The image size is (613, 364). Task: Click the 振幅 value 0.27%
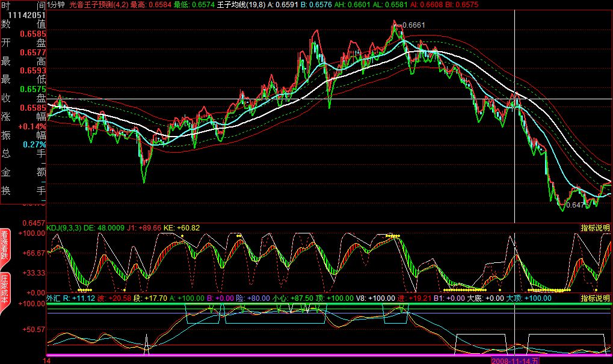point(34,144)
